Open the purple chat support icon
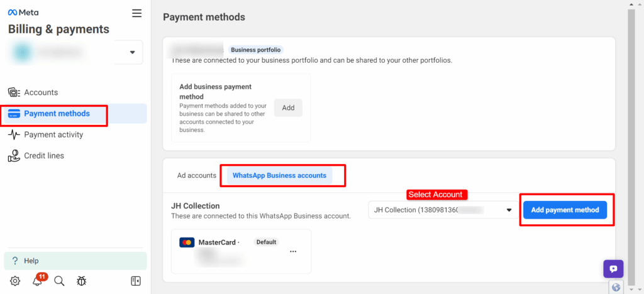 click(613, 269)
